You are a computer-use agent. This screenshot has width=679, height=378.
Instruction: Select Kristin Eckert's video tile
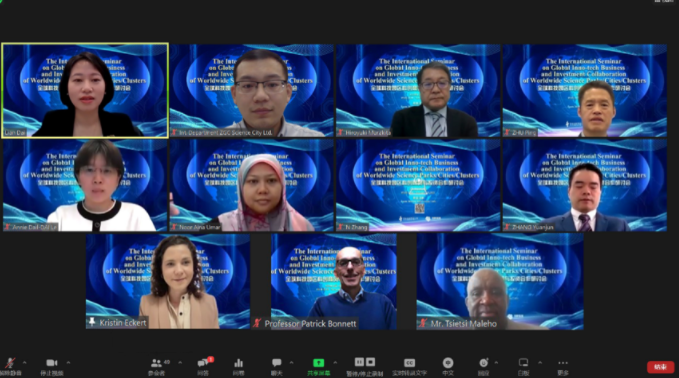click(168, 281)
